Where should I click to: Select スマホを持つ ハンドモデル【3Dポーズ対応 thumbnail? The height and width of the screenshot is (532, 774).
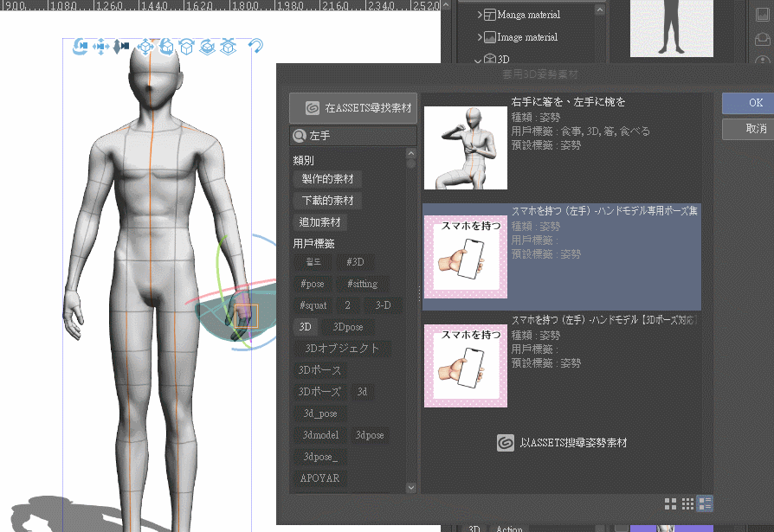click(466, 365)
